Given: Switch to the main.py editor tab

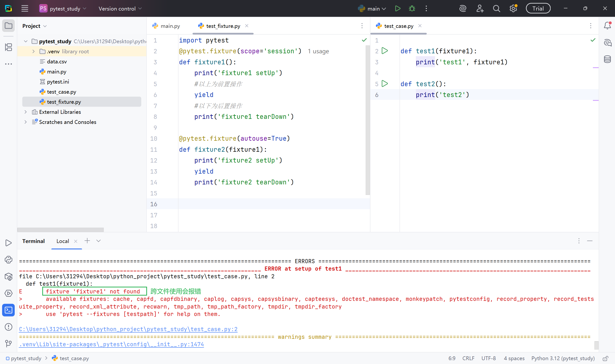Looking at the screenshot, I should [x=167, y=26].
